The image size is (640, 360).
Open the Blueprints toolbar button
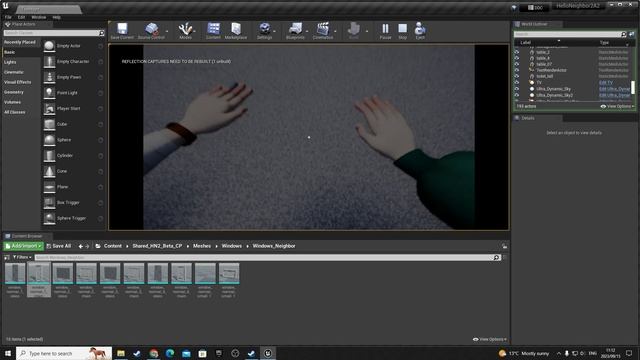point(295,31)
